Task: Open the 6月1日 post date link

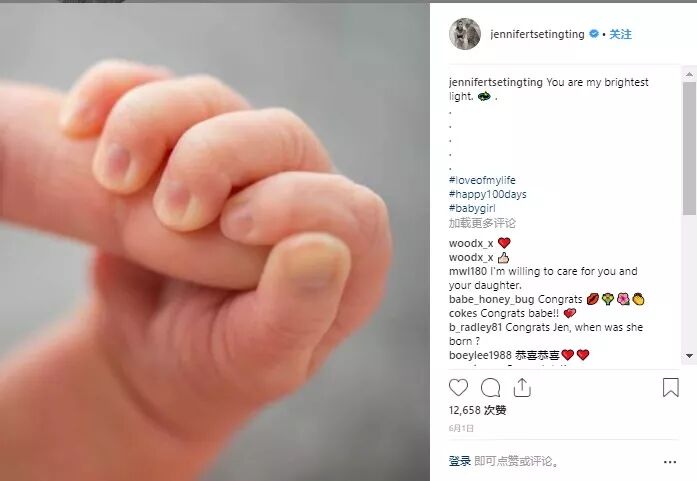Action: point(461,428)
